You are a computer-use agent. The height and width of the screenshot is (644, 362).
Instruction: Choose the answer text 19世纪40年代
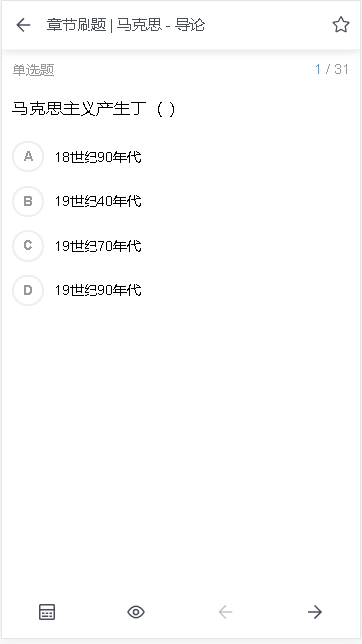pyautogui.click(x=98, y=201)
